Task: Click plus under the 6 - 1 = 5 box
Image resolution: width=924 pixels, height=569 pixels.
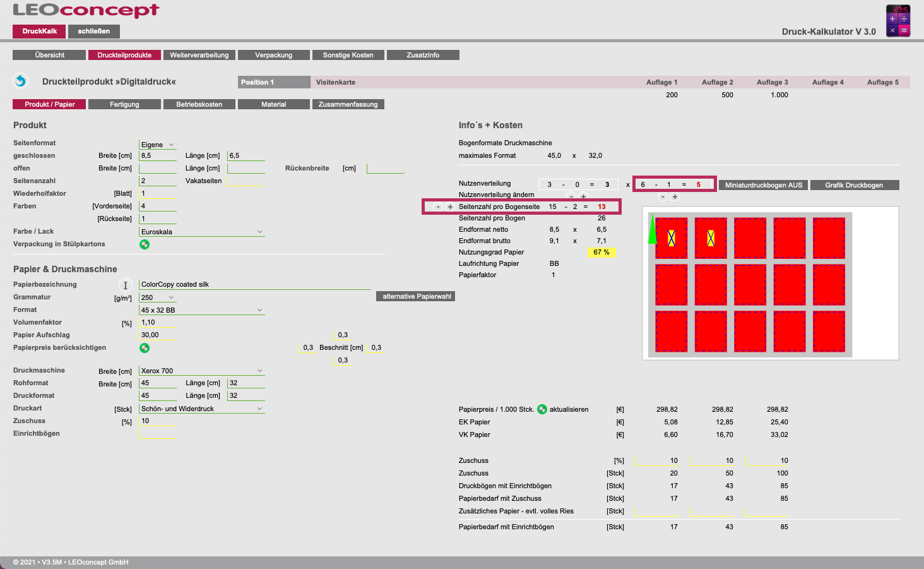Action: [675, 197]
